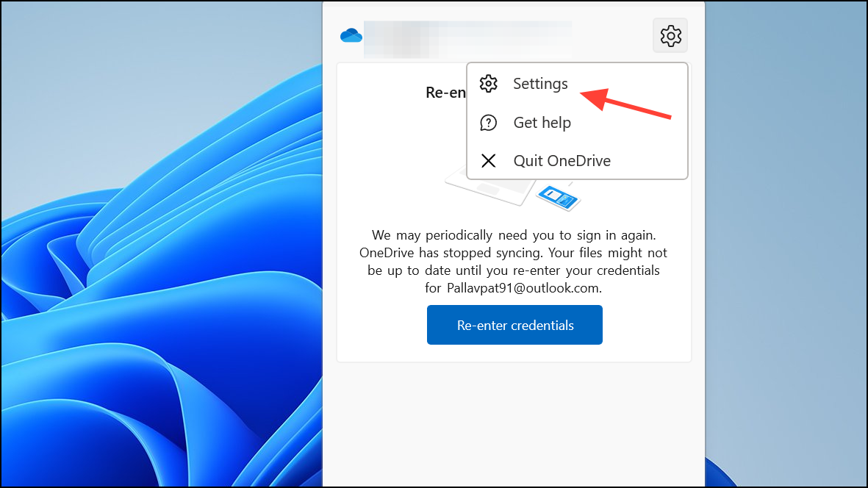The width and height of the screenshot is (868, 488).
Task: Activate the blue sign-in button
Action: [514, 324]
